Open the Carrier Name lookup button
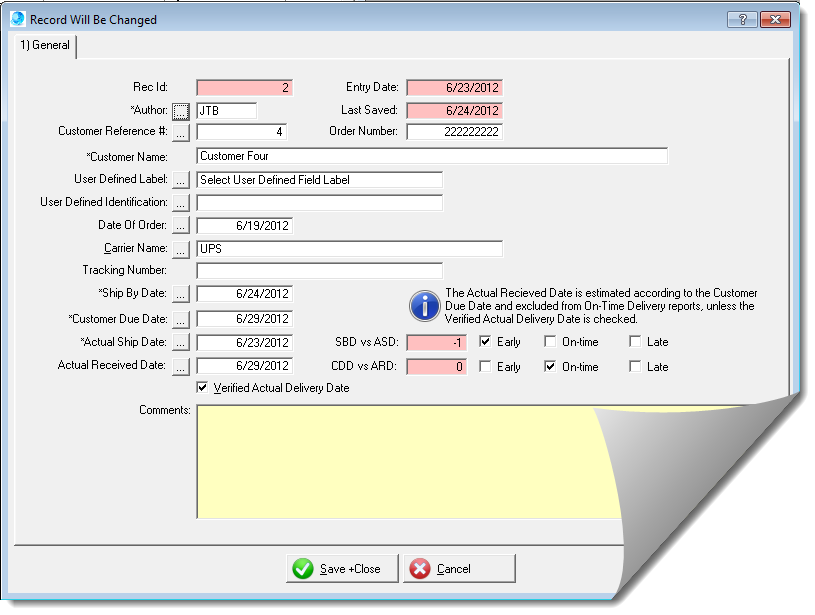The height and width of the screenshot is (615, 815). 181,248
